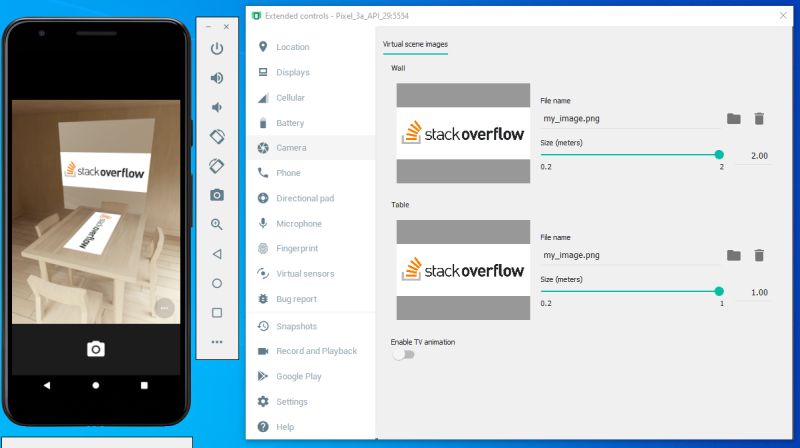The width and height of the screenshot is (800, 448).
Task: Click the home circle in emulator toolbar
Action: [x=217, y=283]
